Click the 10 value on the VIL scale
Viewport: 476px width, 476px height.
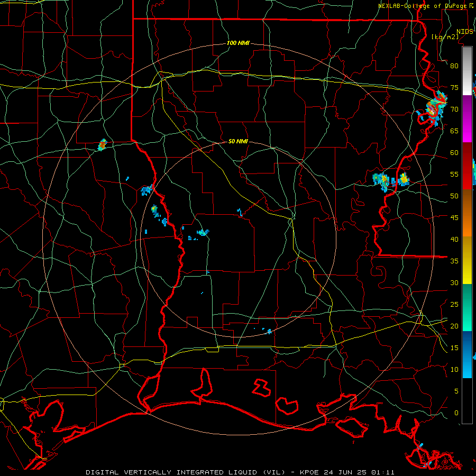click(x=454, y=370)
